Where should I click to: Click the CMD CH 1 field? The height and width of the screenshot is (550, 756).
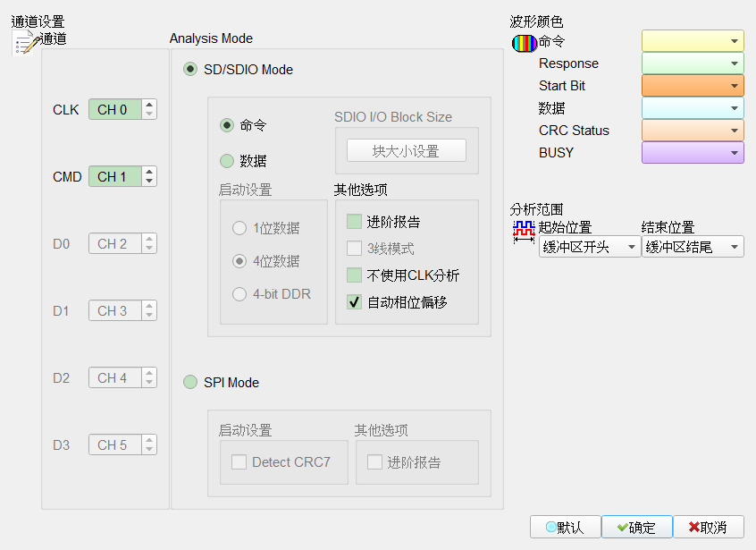tap(115, 176)
